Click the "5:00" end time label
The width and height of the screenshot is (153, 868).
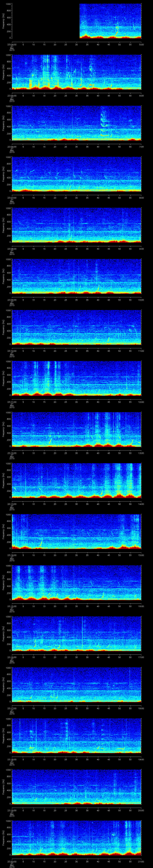141,44
